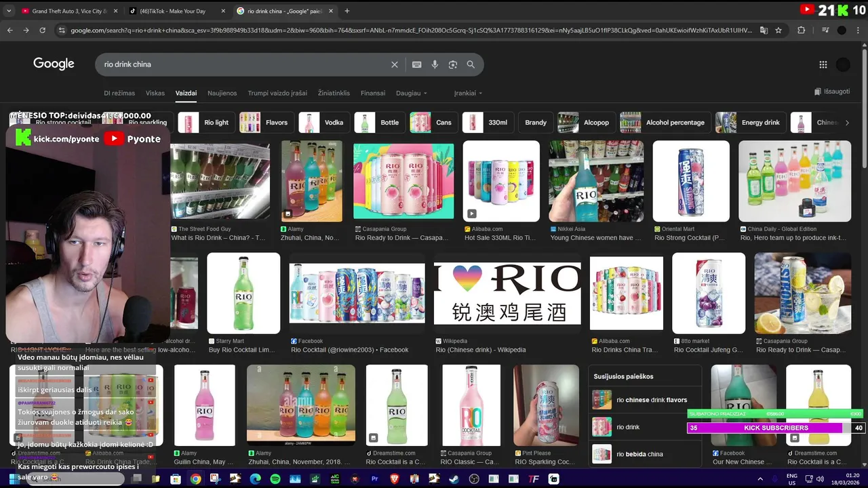Filter images by the Alcohol percentage chip
This screenshot has height=488, width=868.
click(665, 123)
